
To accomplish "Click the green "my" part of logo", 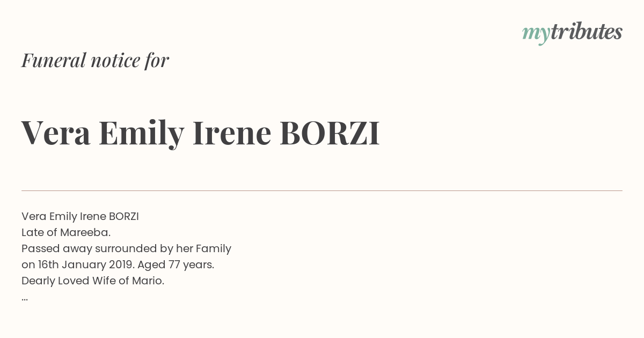I will tap(536, 34).
